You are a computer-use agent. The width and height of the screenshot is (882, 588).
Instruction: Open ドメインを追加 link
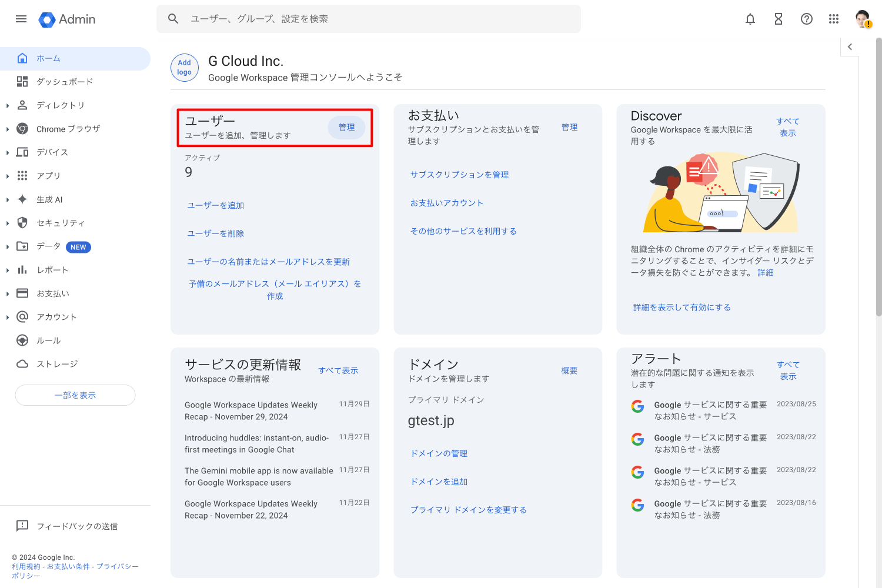(439, 482)
